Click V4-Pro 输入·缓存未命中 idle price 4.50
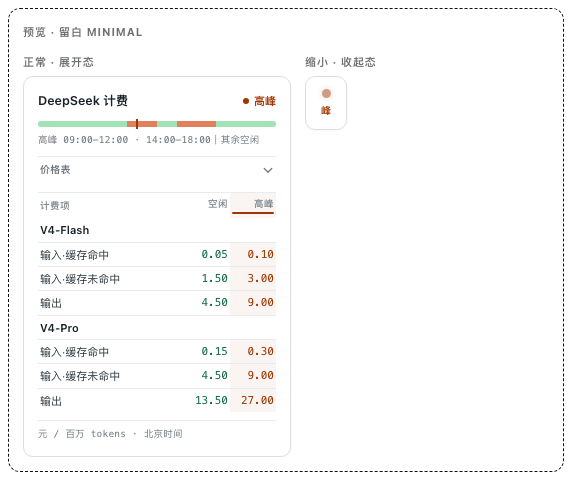 pos(214,375)
